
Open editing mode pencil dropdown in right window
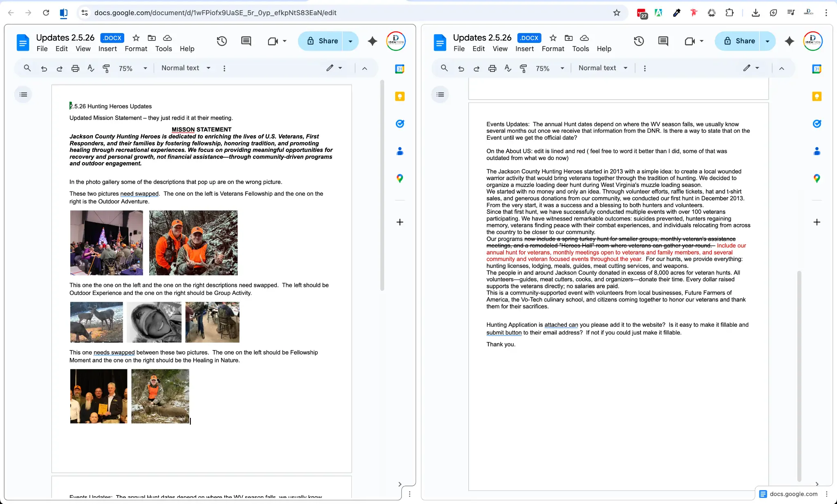751,68
